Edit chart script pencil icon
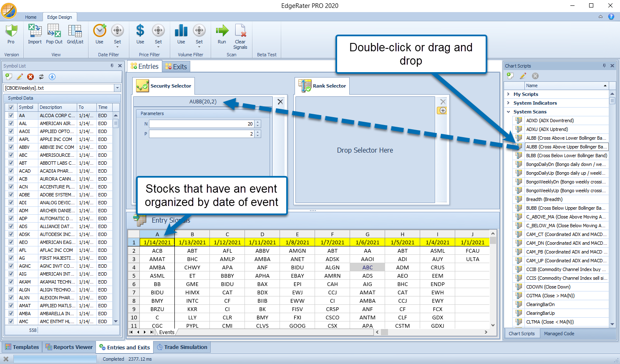This screenshot has width=620, height=364. (x=523, y=76)
